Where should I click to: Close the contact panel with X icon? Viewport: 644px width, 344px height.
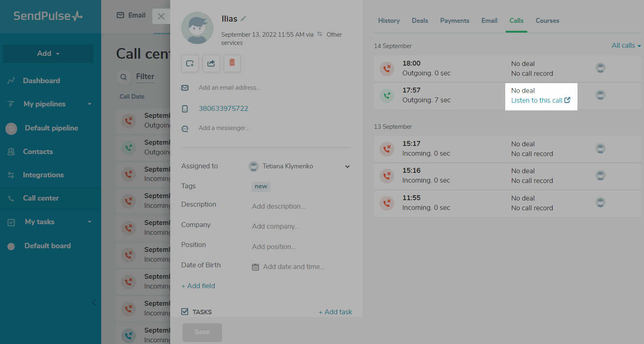[x=161, y=16]
